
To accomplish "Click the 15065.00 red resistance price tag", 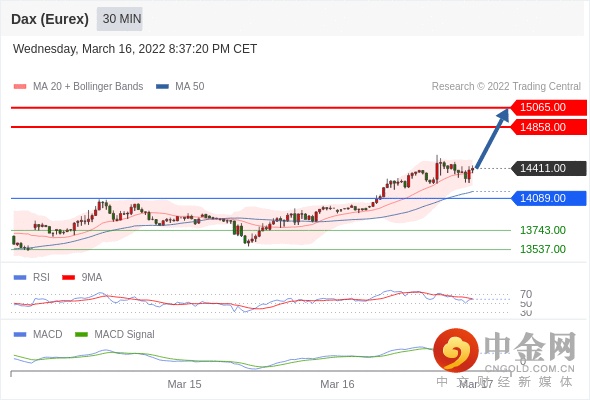I will [x=549, y=108].
